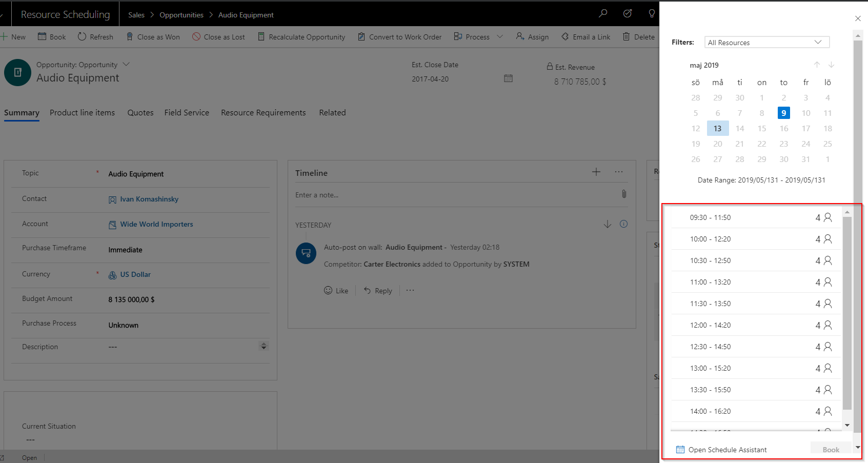Image resolution: width=868 pixels, height=463 pixels.
Task: Click the attachment paperclip in note field
Action: click(623, 194)
